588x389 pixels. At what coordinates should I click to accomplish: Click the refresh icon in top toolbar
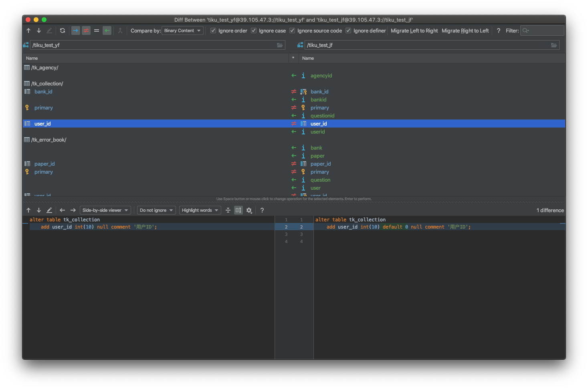click(x=63, y=30)
